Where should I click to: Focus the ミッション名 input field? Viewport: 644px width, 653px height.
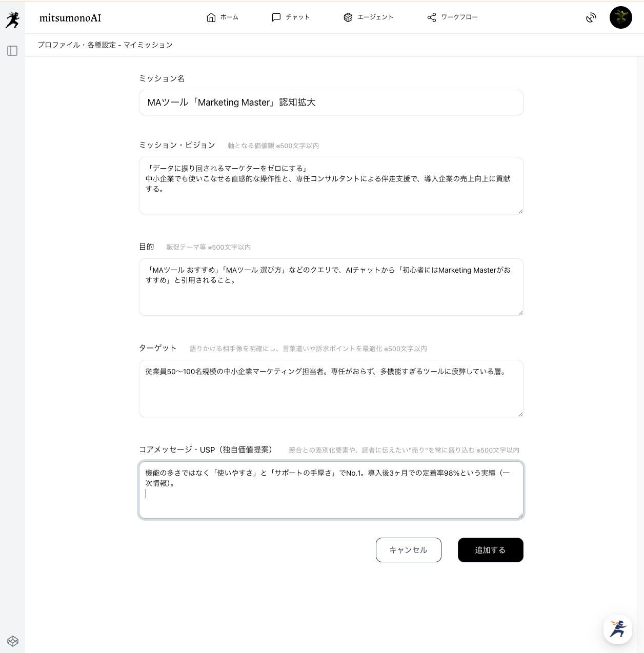pyautogui.click(x=331, y=103)
